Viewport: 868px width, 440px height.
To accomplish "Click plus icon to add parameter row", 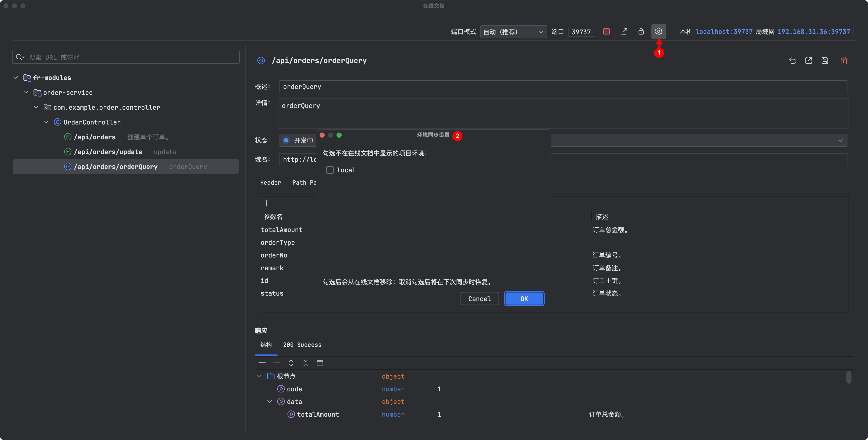I will [x=266, y=203].
